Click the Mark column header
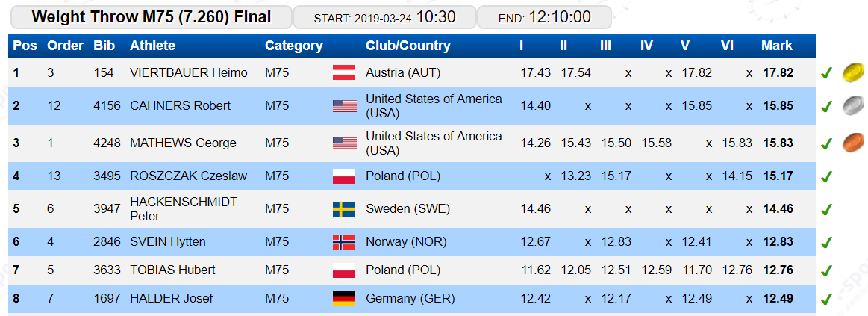868x316 pixels. point(777,46)
